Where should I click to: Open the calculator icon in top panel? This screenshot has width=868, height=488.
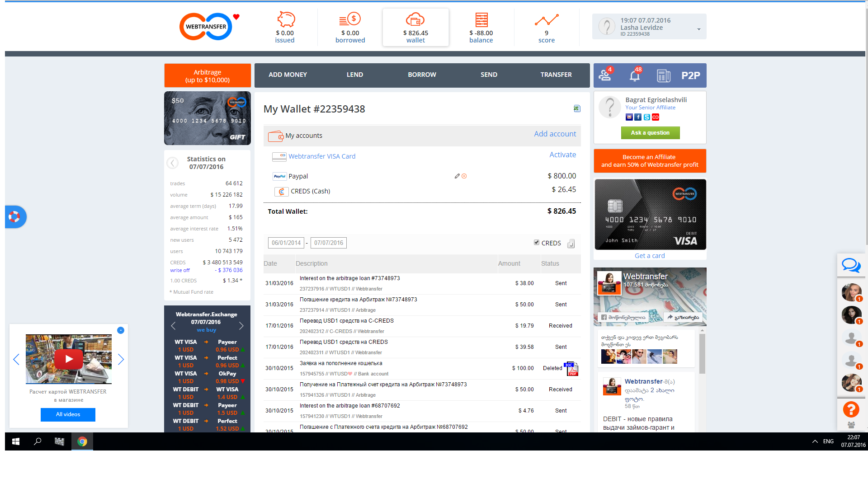[663, 75]
